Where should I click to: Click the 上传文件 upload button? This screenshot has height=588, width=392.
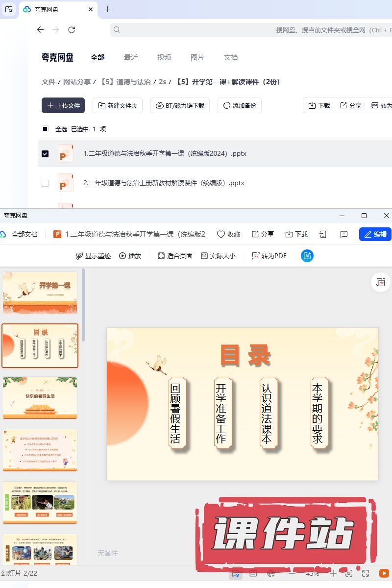tap(63, 105)
